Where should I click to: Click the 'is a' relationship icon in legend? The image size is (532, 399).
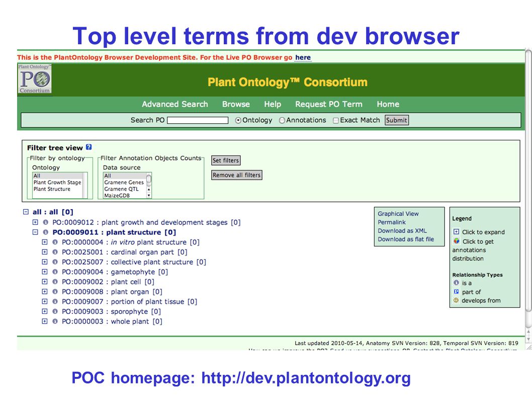[457, 283]
